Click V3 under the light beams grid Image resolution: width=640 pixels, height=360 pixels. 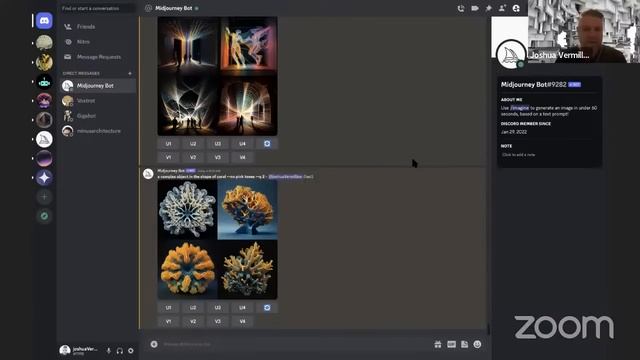pos(218,157)
